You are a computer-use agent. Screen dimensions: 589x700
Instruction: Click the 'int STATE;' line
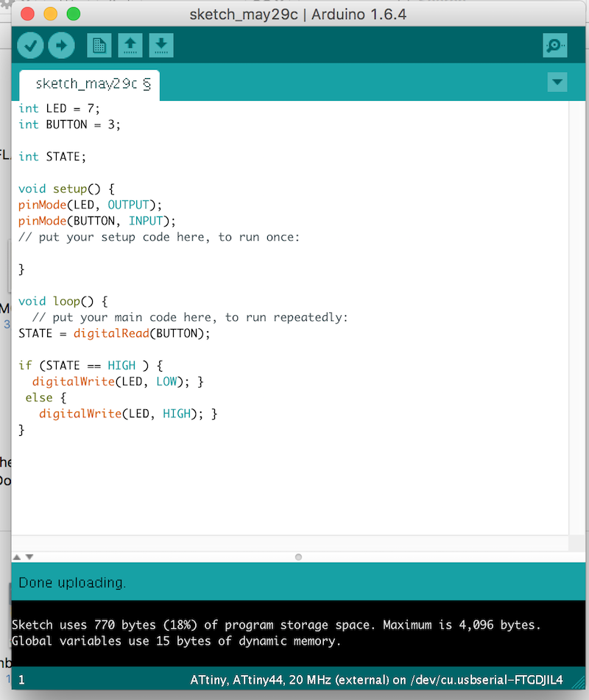point(52,157)
